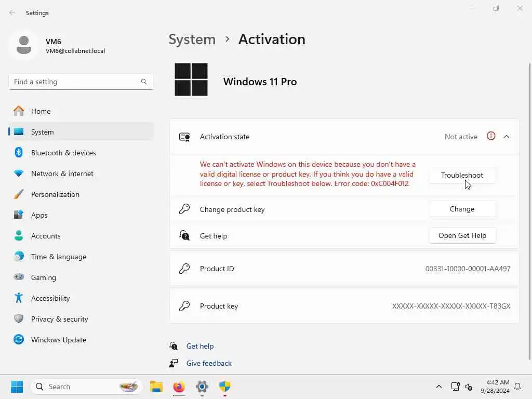The height and width of the screenshot is (399, 532).
Task: Select System in the sidebar
Action: tap(81, 132)
